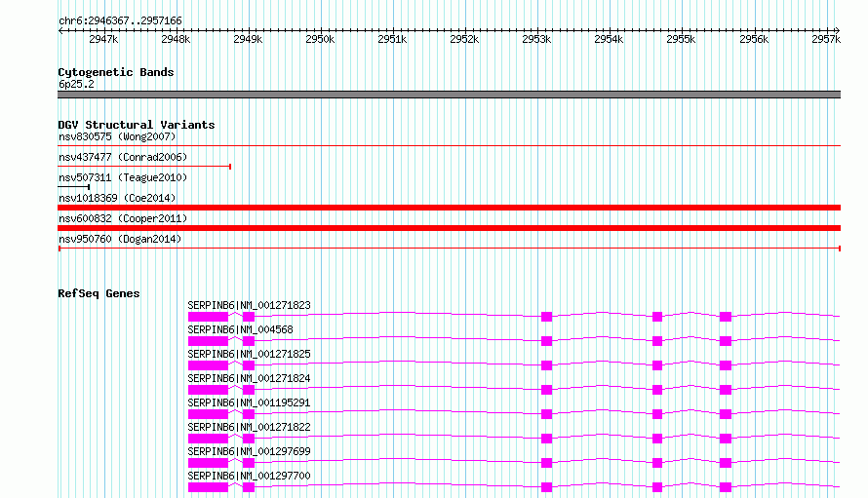Image resolution: width=868 pixels, height=498 pixels.
Task: Click the large first exon of NM_004568
Action: click(208, 341)
